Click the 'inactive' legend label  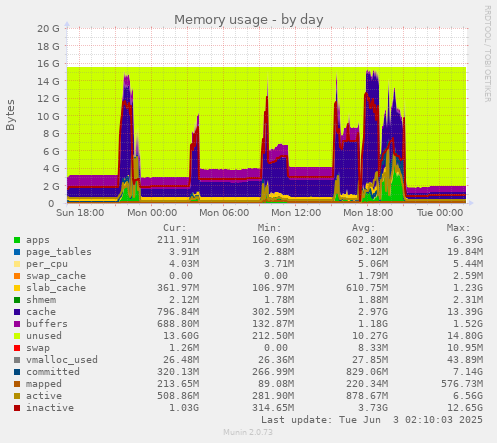pyautogui.click(x=50, y=408)
